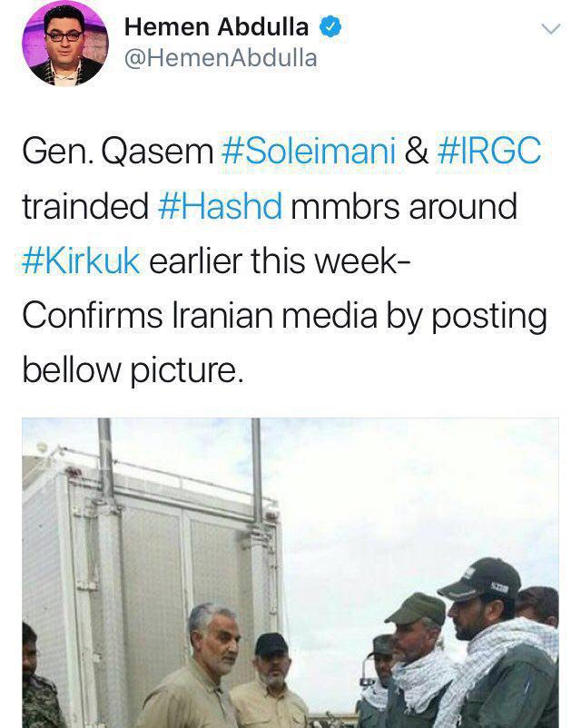581x728 pixels.
Task: Click the cloudy sky in the attached photo
Action: tap(409, 492)
